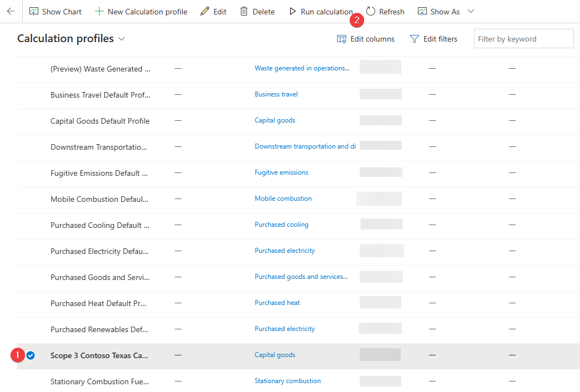Open the Fugitive emissions link
This screenshot has width=580, height=392.
(281, 172)
